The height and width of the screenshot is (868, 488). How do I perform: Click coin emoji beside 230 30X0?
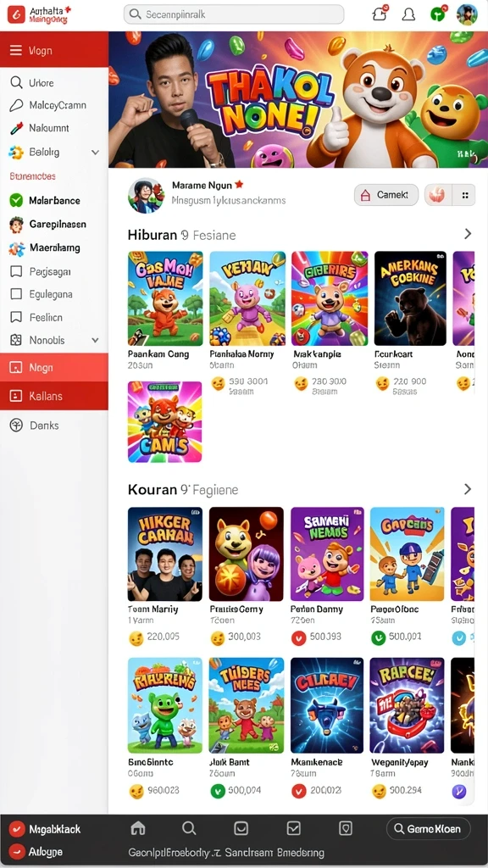point(301,384)
